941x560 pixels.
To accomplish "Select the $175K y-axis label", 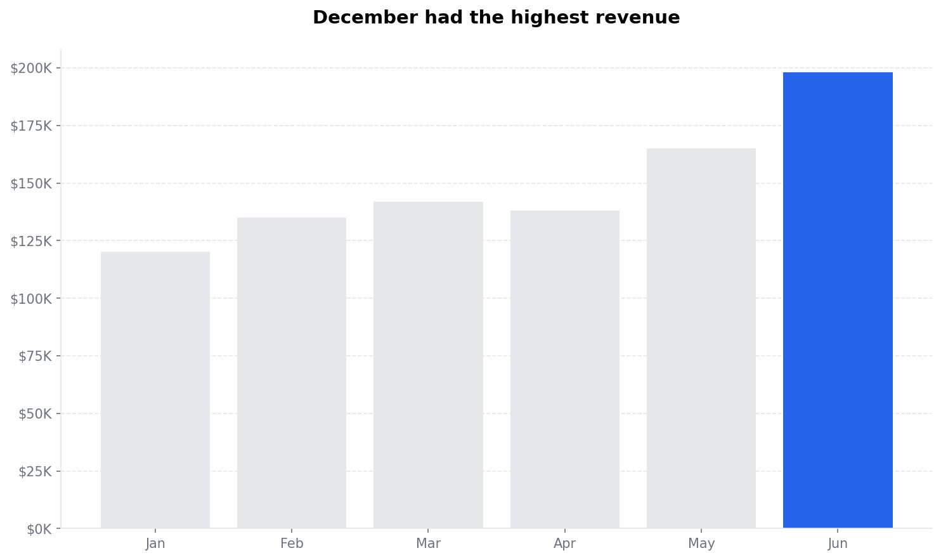I will [31, 126].
